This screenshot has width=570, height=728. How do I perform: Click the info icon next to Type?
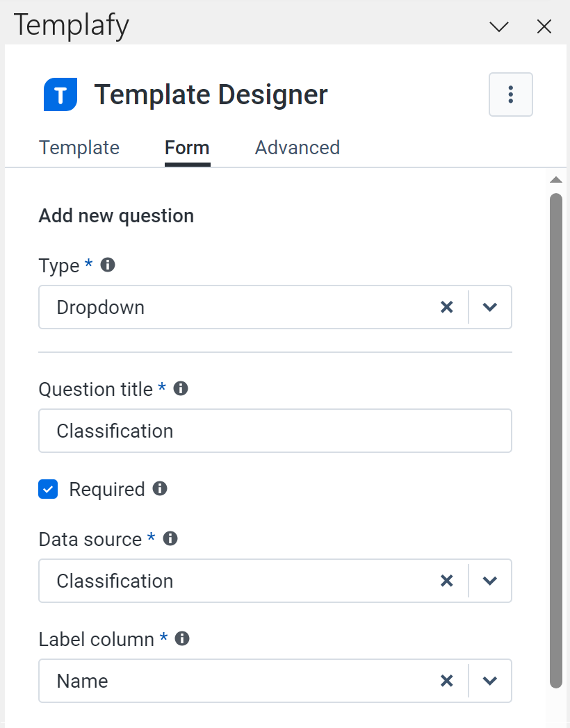click(109, 265)
